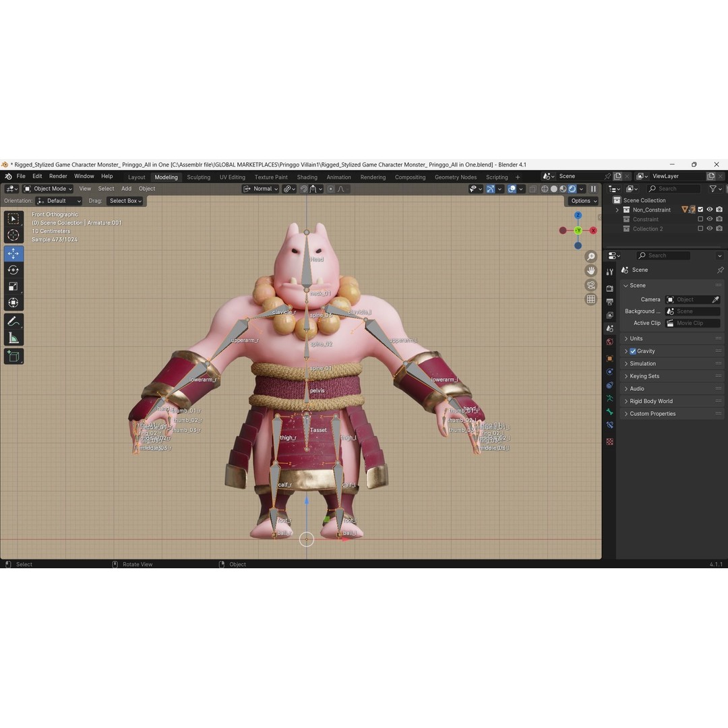Screen dimensions: 728x728
Task: Click the viewport zoom magnifier icon
Action: click(x=590, y=256)
